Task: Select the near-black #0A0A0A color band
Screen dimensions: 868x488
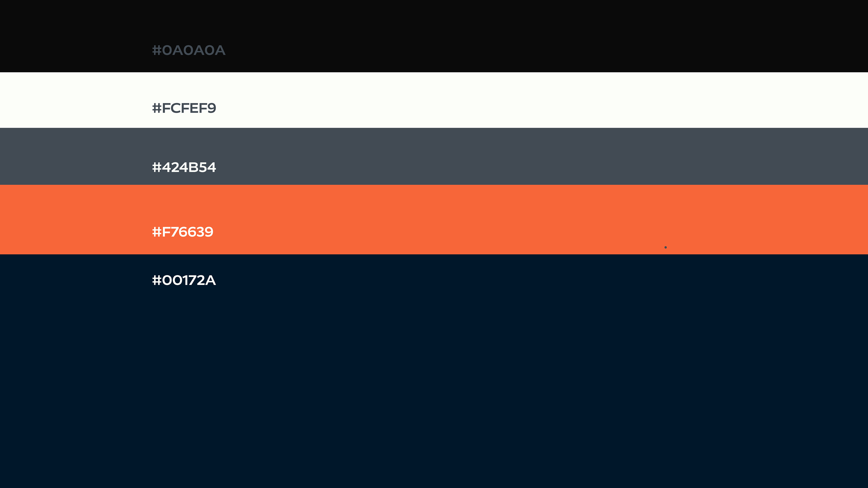Action: click(x=434, y=36)
